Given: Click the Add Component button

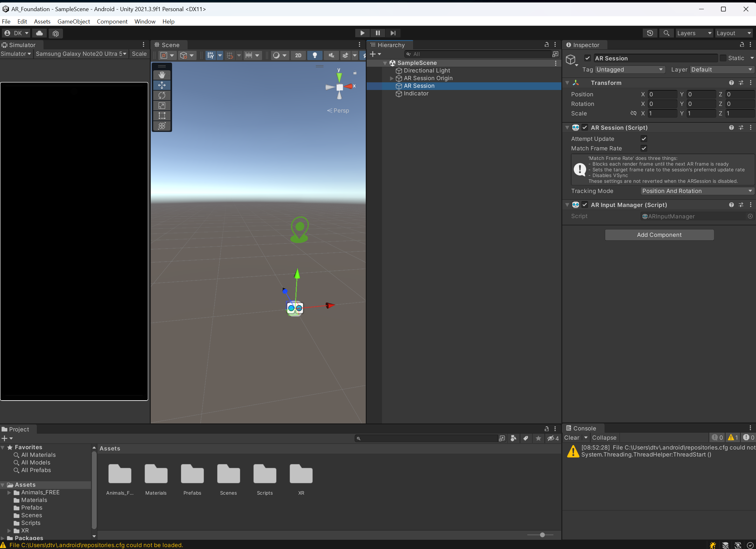Looking at the screenshot, I should coord(659,235).
